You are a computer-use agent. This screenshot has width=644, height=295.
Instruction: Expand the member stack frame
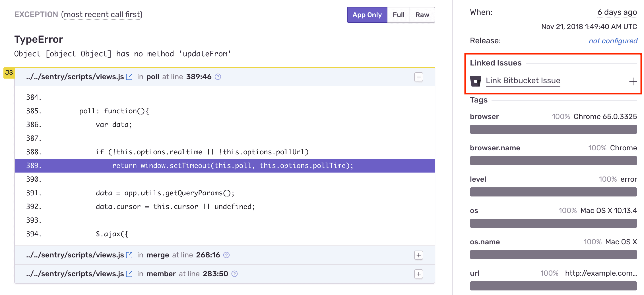click(x=418, y=274)
